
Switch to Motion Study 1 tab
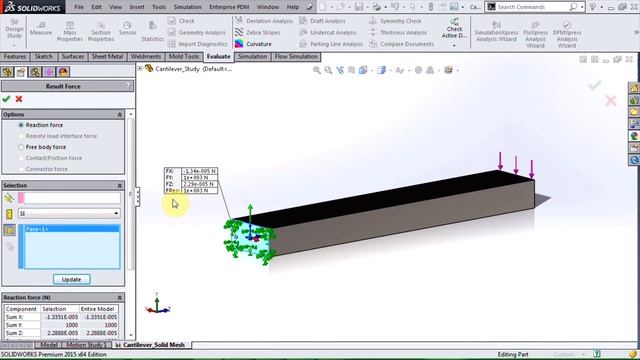click(86, 345)
